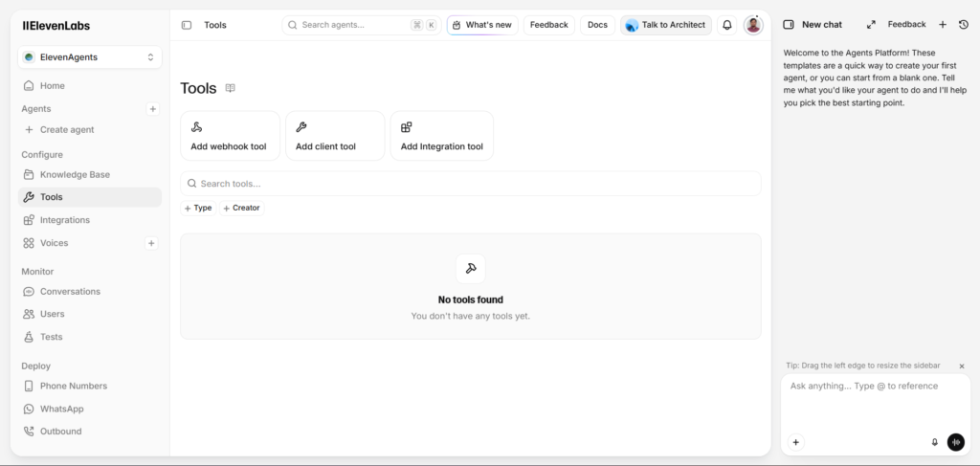The width and height of the screenshot is (980, 466).
Task: Click Feedback button in top bar
Action: (548, 25)
